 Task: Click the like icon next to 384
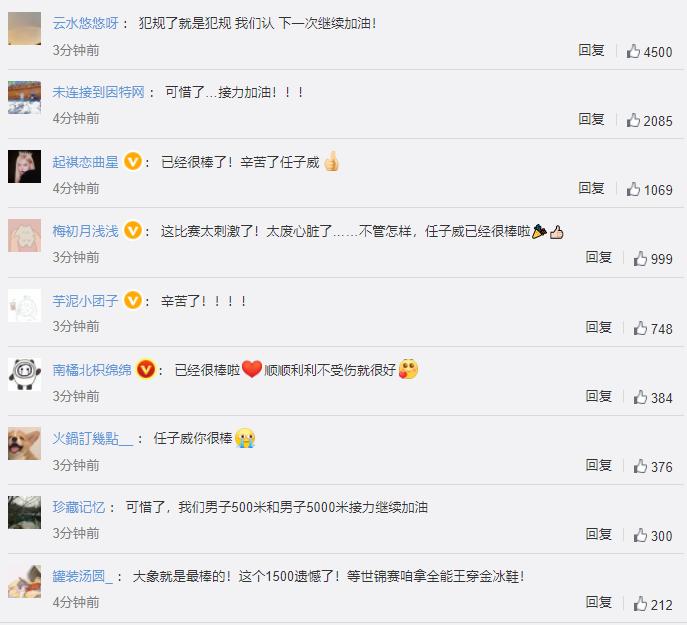click(x=640, y=397)
